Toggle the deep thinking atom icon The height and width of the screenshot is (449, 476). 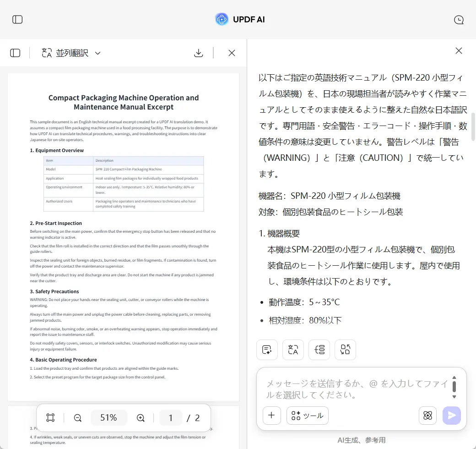tap(427, 415)
